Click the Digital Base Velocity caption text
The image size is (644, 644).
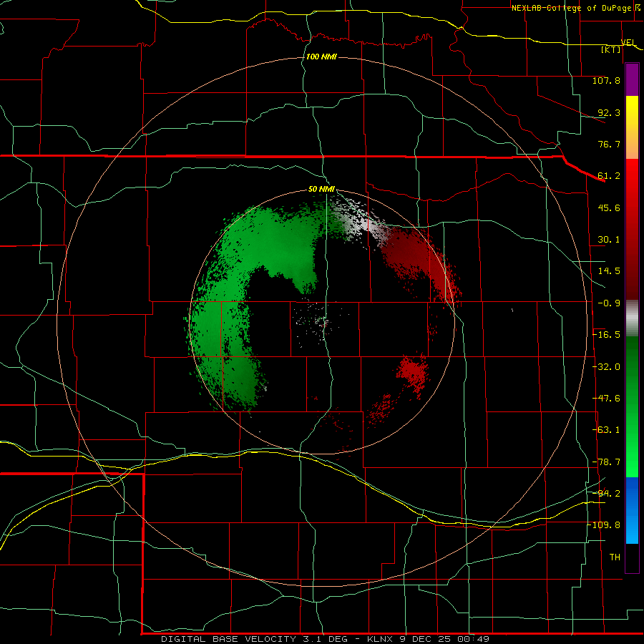325,639
